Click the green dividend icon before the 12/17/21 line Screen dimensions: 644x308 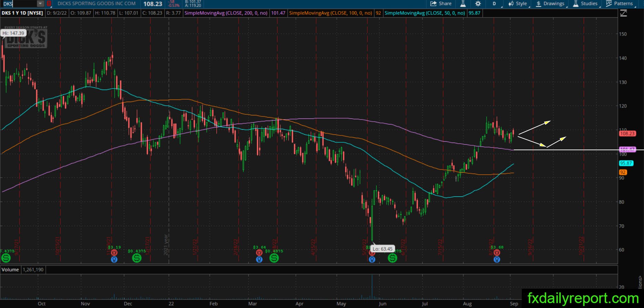(137, 258)
